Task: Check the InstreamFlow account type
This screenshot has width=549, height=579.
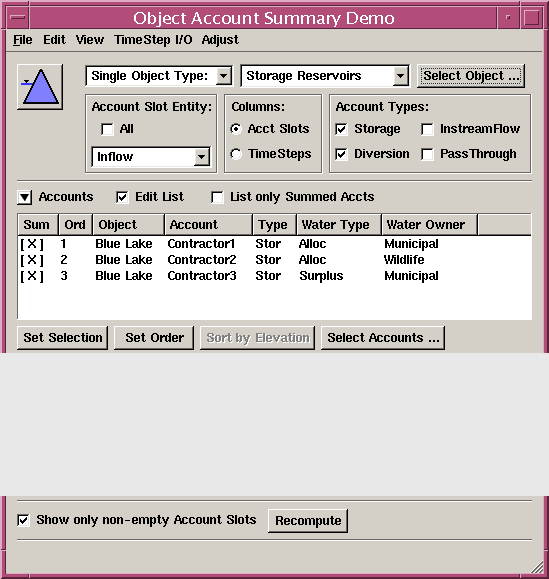Action: coord(427,129)
